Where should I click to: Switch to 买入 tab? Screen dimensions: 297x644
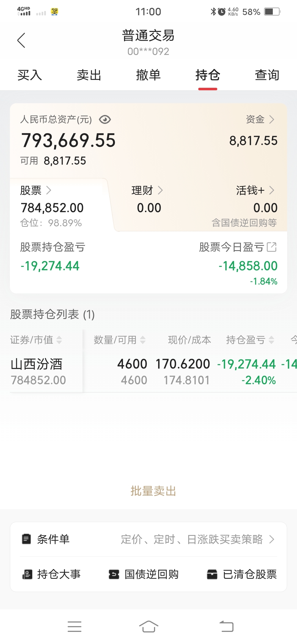pos(30,75)
